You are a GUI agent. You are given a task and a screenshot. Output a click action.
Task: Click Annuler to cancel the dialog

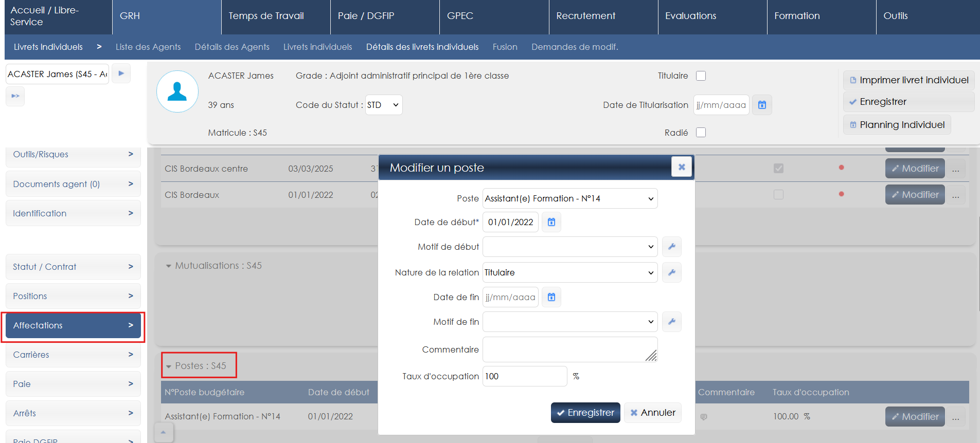[x=652, y=413]
